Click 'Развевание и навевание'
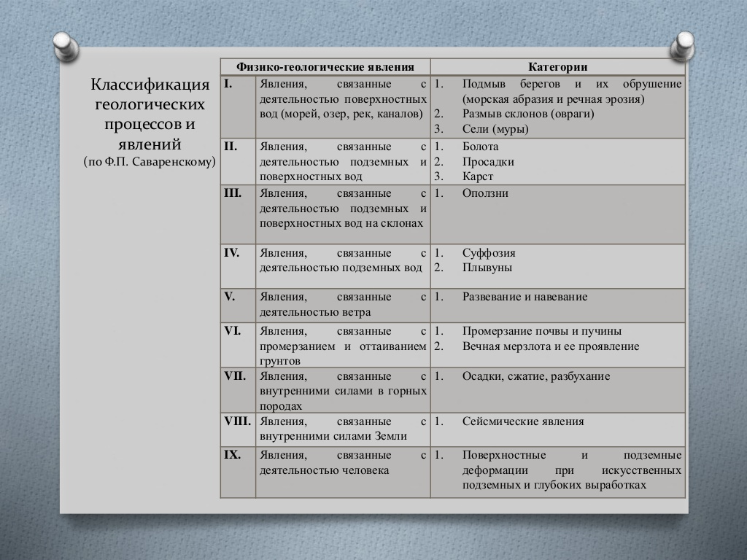Screen dimensions: 747x560 click(525, 297)
